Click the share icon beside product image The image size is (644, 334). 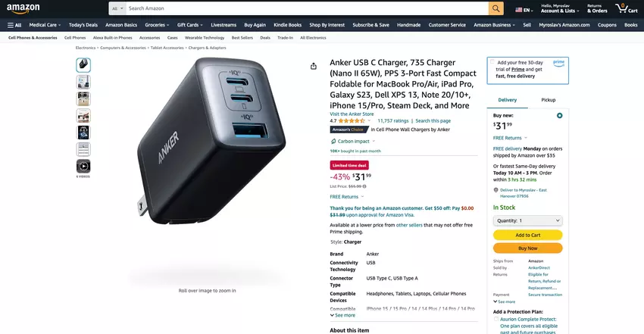[314, 66]
